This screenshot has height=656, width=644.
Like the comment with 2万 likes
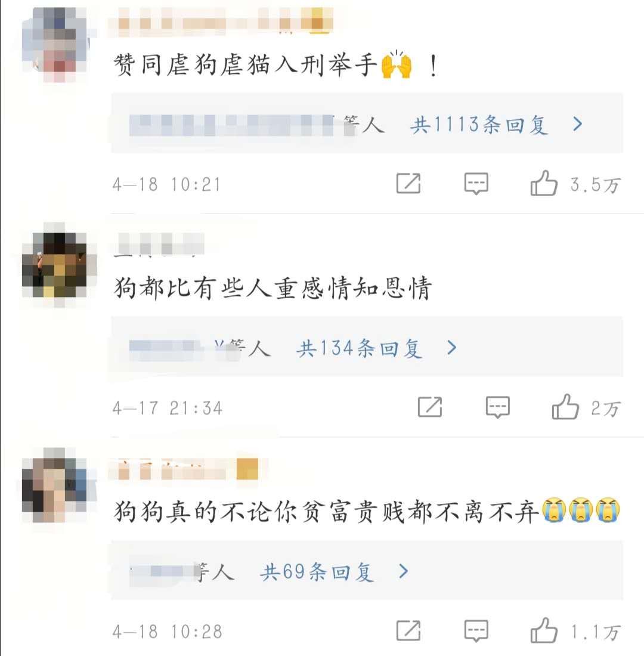[x=565, y=407]
